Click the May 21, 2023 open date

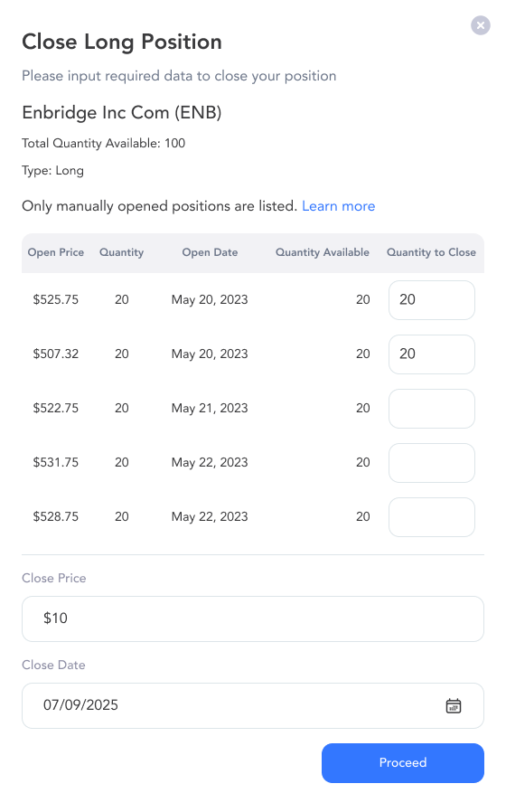click(x=210, y=409)
